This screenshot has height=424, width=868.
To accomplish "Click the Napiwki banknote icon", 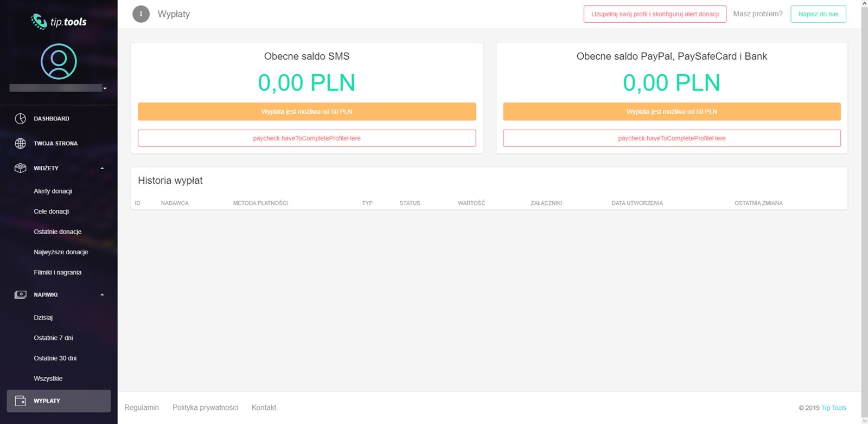I will click(21, 295).
